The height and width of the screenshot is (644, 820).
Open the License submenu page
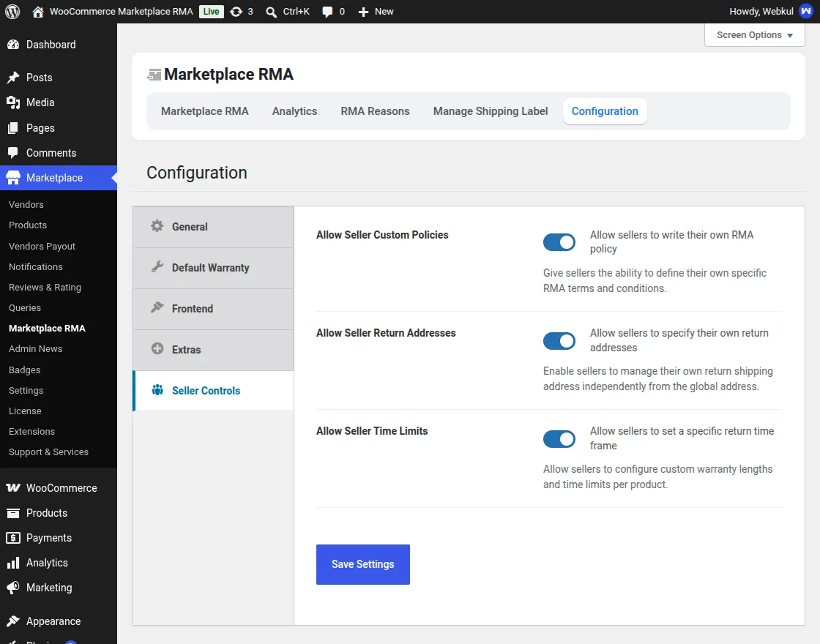pyautogui.click(x=25, y=411)
